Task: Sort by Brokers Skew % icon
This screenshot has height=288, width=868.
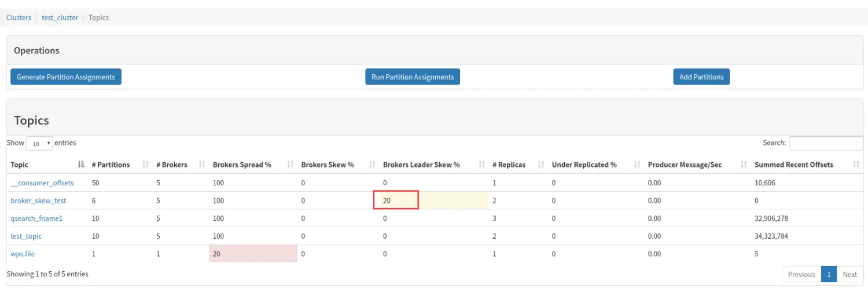Action: point(372,165)
